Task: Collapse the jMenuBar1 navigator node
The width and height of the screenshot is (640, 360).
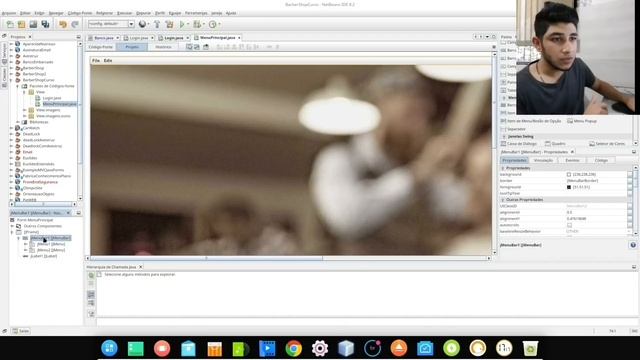Action: (x=18, y=238)
